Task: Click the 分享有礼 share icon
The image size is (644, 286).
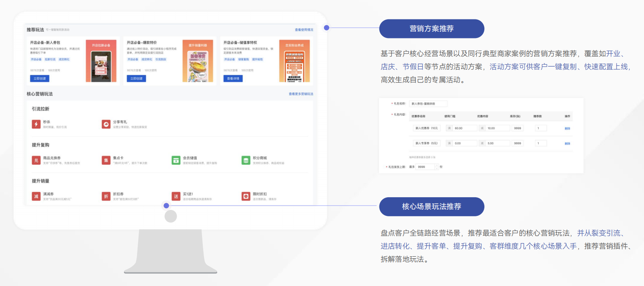Action: (106, 124)
